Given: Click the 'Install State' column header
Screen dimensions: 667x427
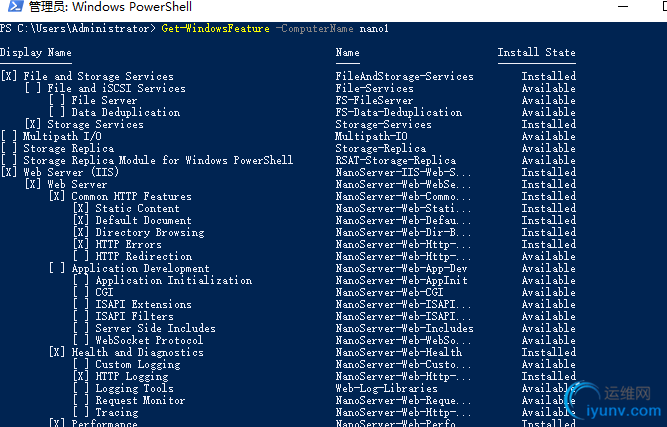Looking at the screenshot, I should [x=536, y=52].
